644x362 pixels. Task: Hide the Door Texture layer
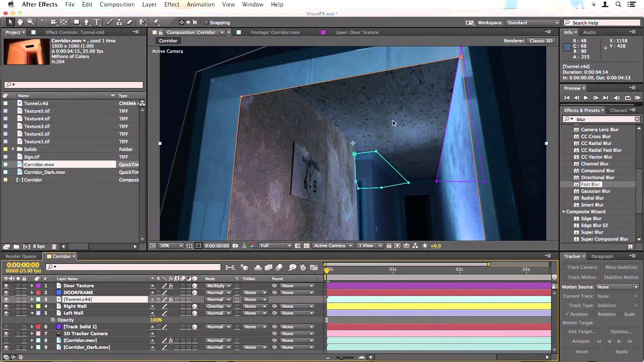6,286
